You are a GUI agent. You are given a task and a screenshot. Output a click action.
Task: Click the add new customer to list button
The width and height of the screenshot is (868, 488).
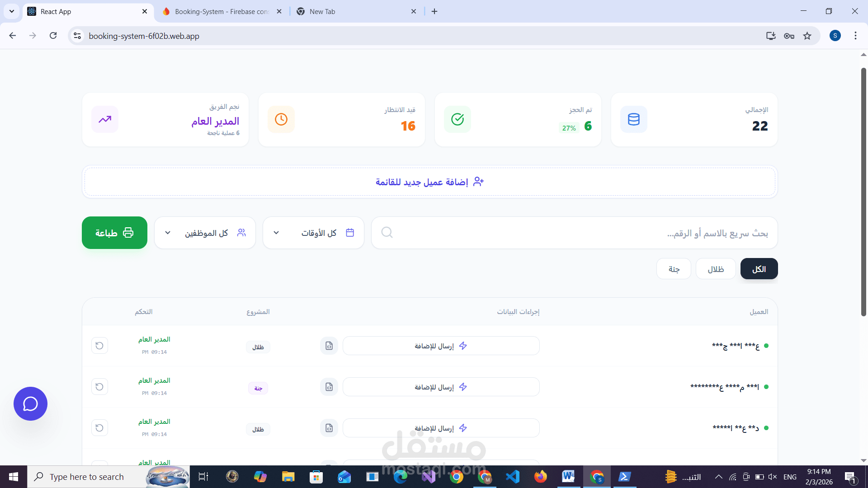point(429,182)
